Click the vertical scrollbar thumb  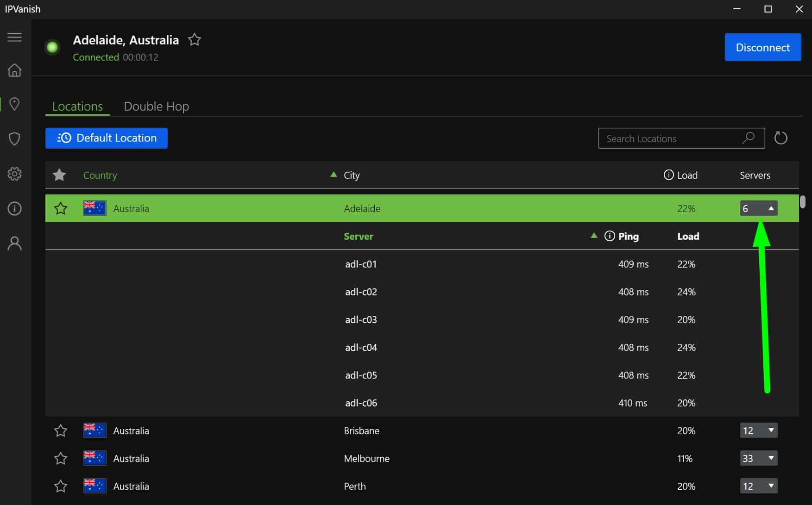click(x=803, y=202)
